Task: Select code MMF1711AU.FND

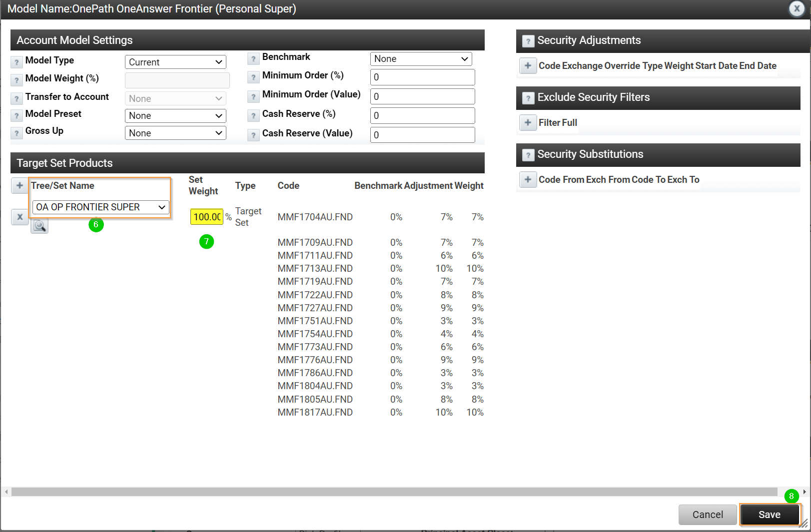Action: 315,255
